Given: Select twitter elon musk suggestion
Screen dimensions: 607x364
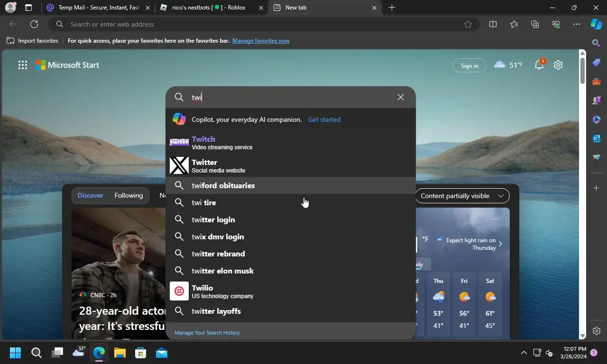Looking at the screenshot, I should [291, 271].
